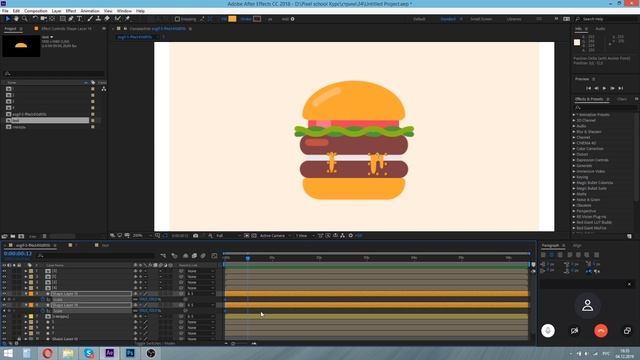Toggle visibility of first selected Shape Layer
Screen dimensions: 640x360
tap(4, 293)
